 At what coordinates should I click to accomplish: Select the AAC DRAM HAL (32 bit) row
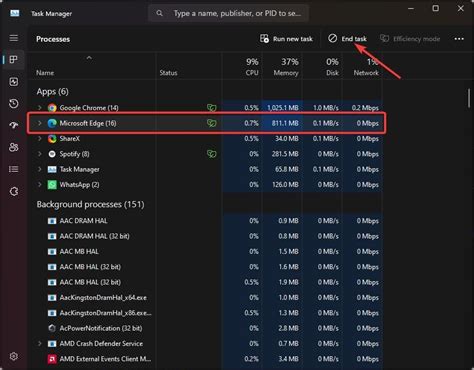[206, 236]
